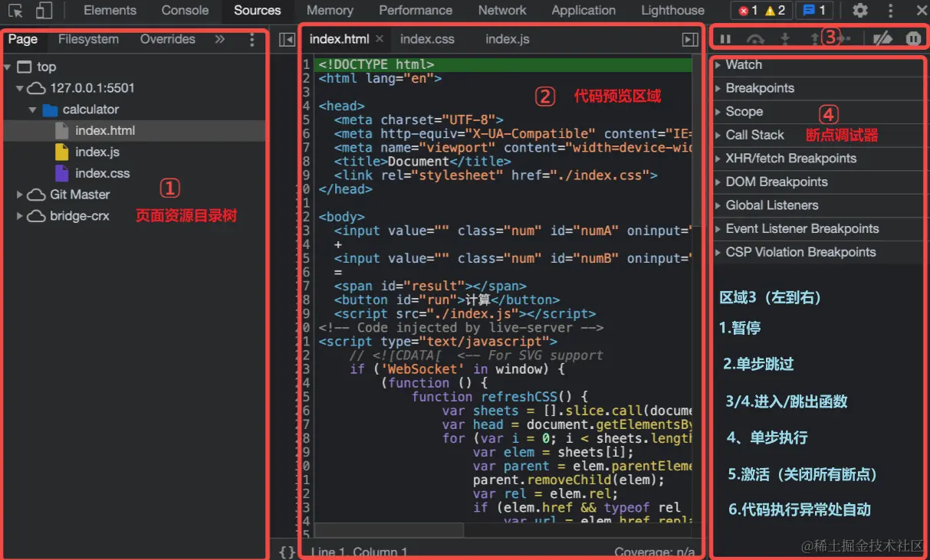Click the calculator folder icon

tap(51, 110)
